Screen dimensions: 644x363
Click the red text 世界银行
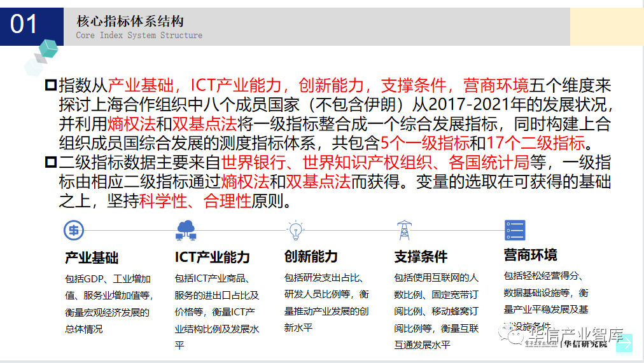pos(253,162)
